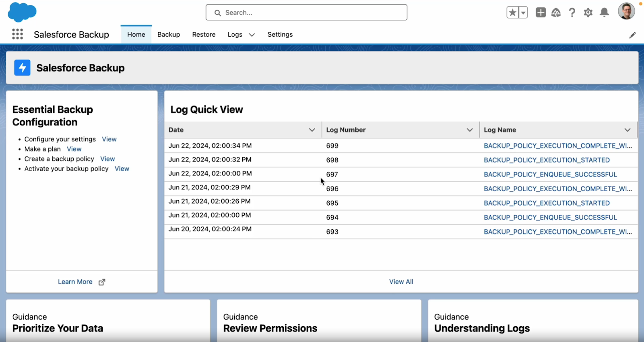This screenshot has width=644, height=342.
Task: Open log 694 BACKUP_POLICY_ENQUEUE_SUCCESSFUL link
Action: 550,218
